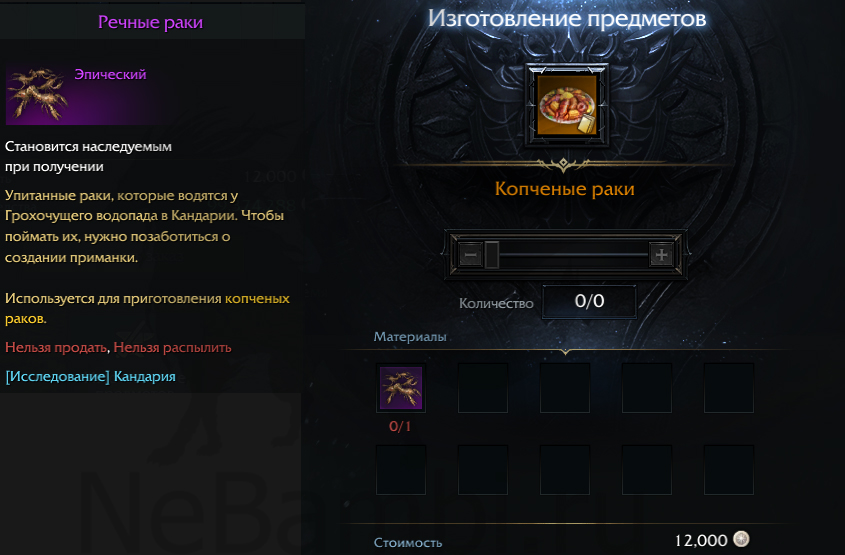Click the Речные раки material icon
Image resolution: width=845 pixels, height=555 pixels.
[x=401, y=388]
